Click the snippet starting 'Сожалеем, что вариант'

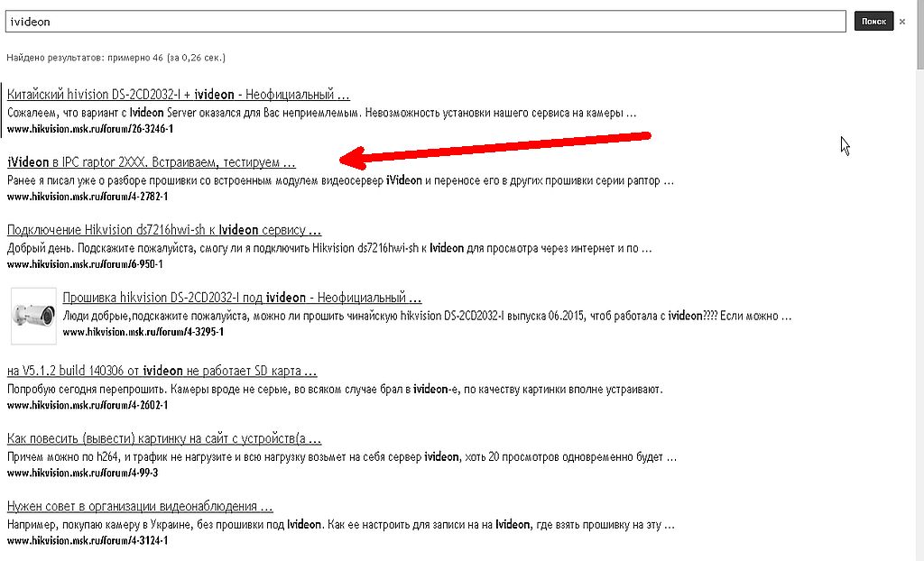tap(322, 113)
